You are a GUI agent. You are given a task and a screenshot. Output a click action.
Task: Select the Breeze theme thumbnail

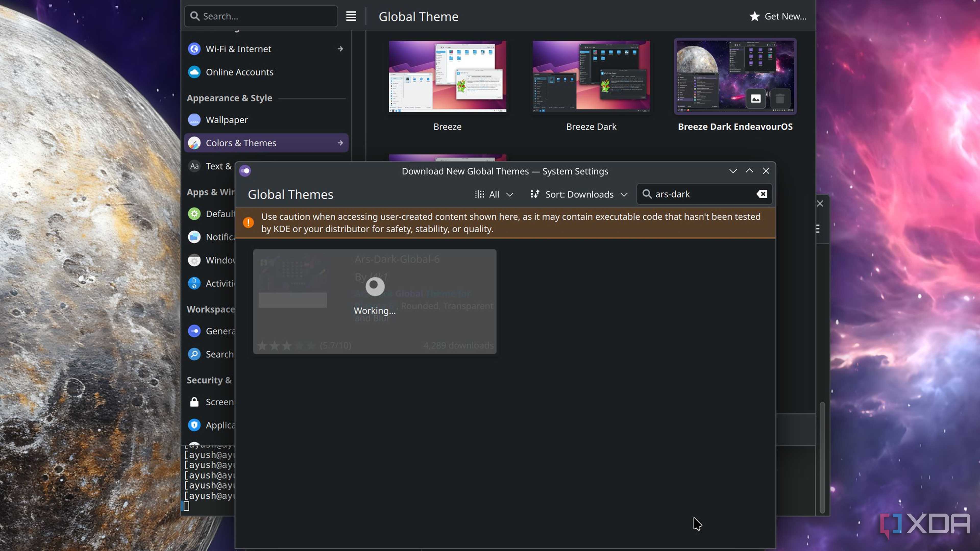point(447,77)
